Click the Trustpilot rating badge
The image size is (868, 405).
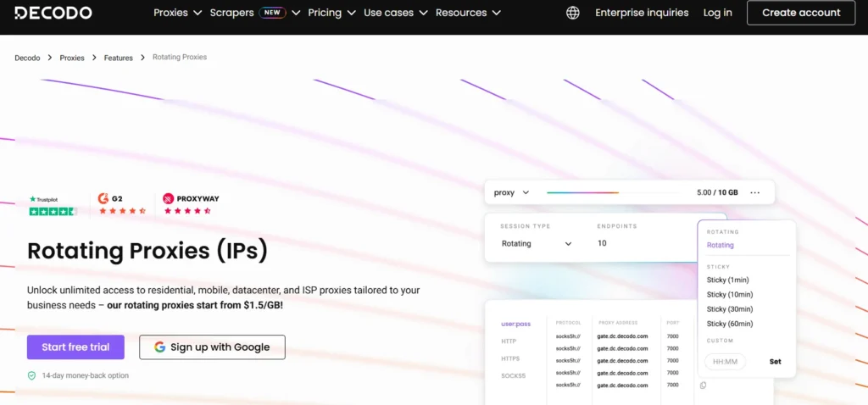point(53,205)
